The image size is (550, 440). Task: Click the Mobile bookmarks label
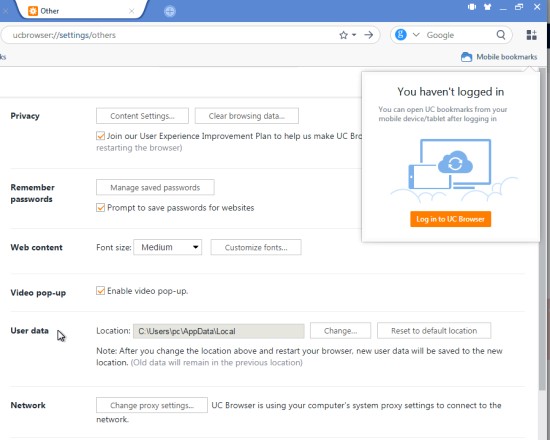pos(507,57)
